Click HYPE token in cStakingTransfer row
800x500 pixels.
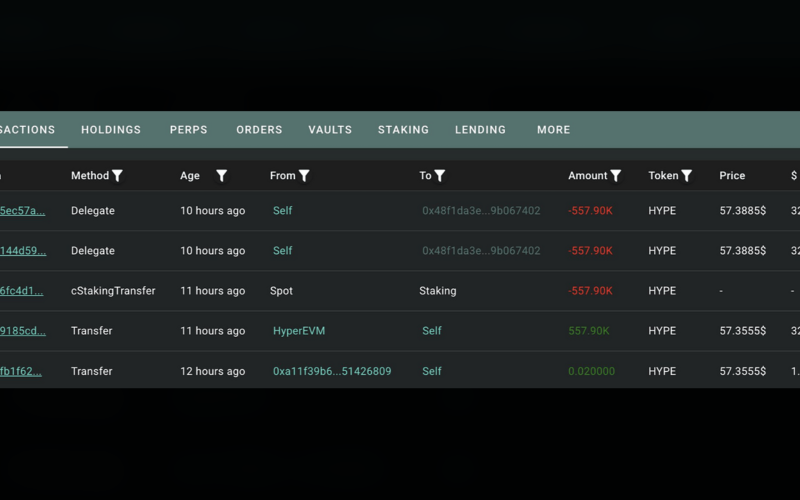coord(662,291)
